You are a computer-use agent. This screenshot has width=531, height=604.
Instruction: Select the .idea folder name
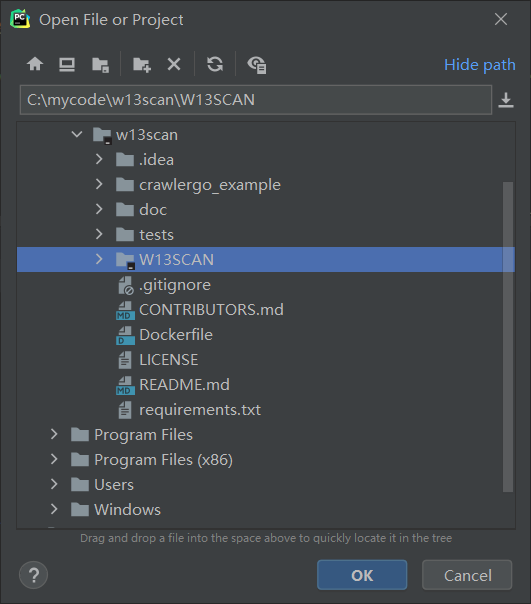[x=156, y=159]
